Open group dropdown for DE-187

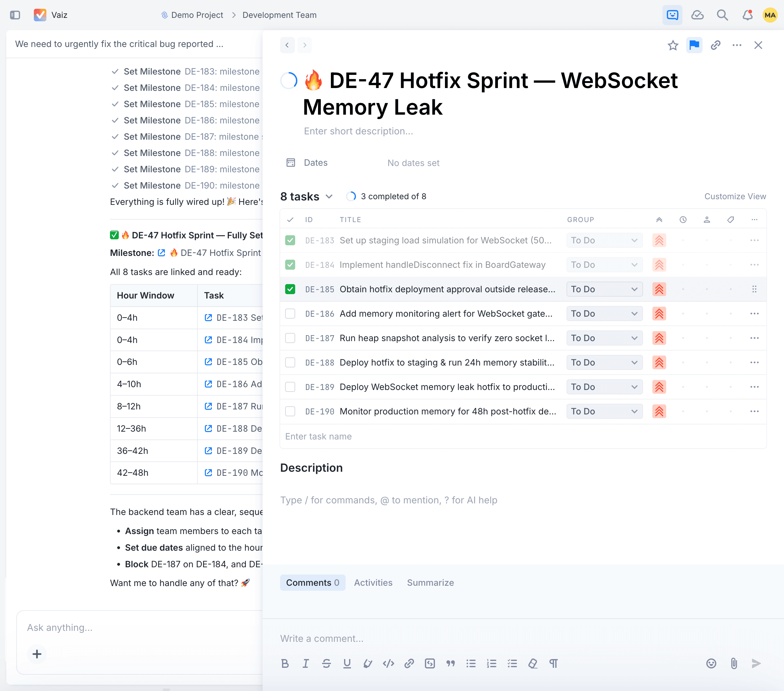click(x=604, y=338)
